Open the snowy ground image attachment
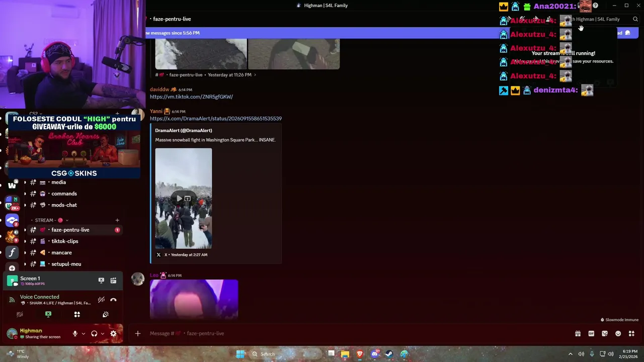The image size is (644, 362). (201, 54)
